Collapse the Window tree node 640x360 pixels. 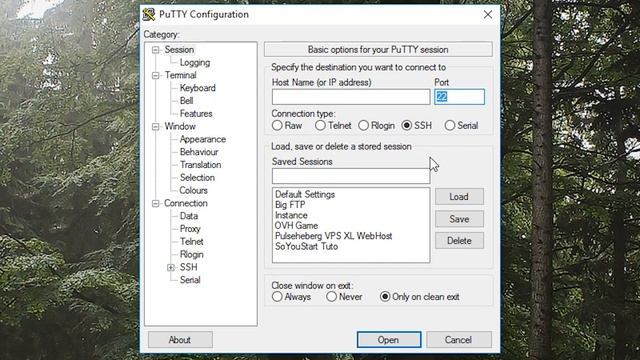[x=156, y=127]
